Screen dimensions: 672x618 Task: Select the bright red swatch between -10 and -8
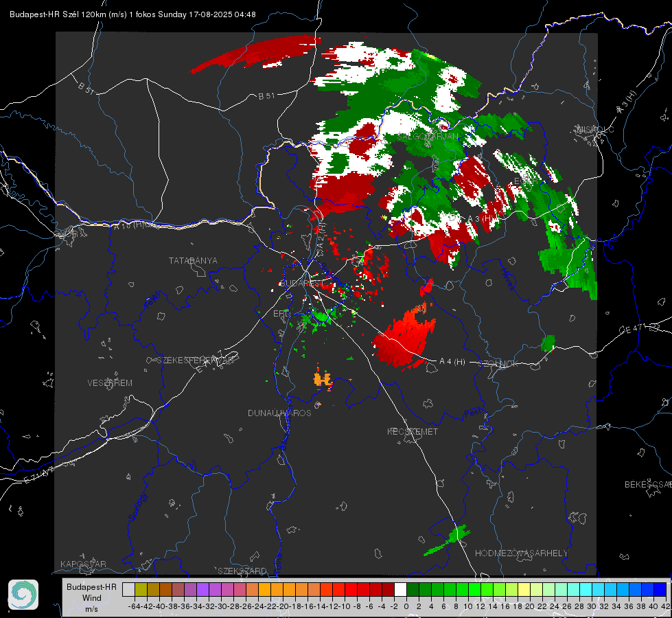[x=351, y=589]
